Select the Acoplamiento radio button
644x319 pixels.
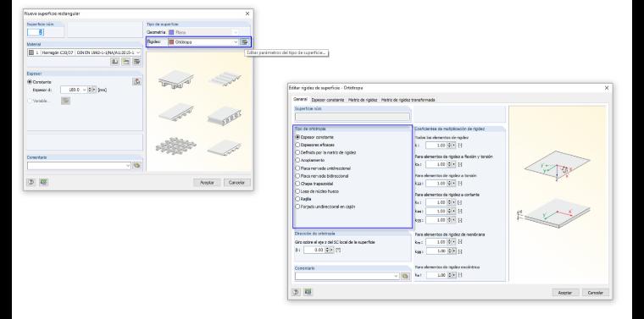click(297, 160)
